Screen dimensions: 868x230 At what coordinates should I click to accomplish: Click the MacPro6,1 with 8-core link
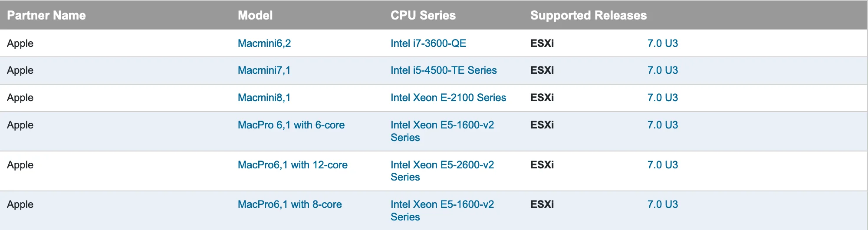point(289,204)
